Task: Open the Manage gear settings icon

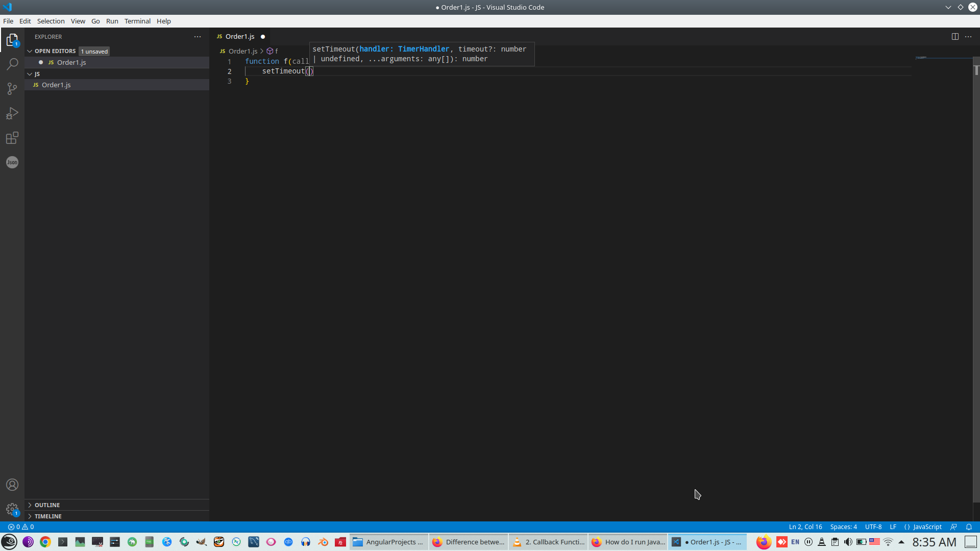Action: [x=12, y=509]
